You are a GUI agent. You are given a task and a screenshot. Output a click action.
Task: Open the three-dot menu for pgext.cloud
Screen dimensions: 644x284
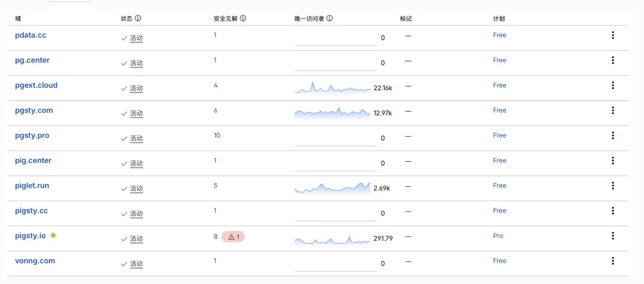click(x=612, y=85)
